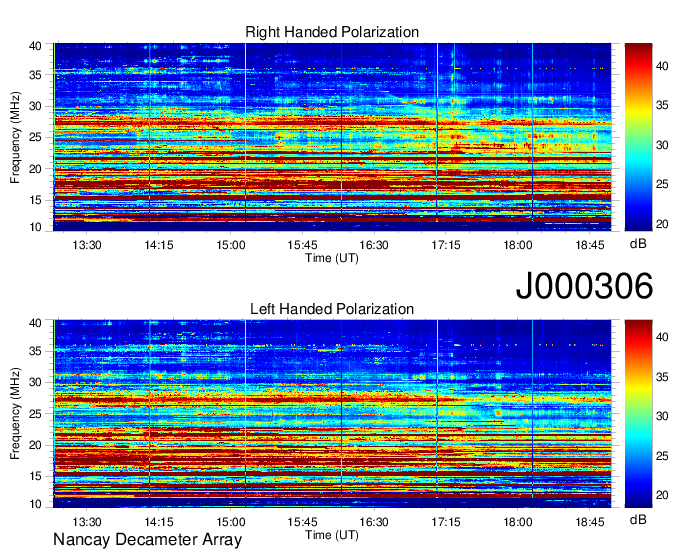Click "Frequency (MHz)" axis label of Left Handed plot
This screenshot has width=680, height=552.
(x=15, y=414)
